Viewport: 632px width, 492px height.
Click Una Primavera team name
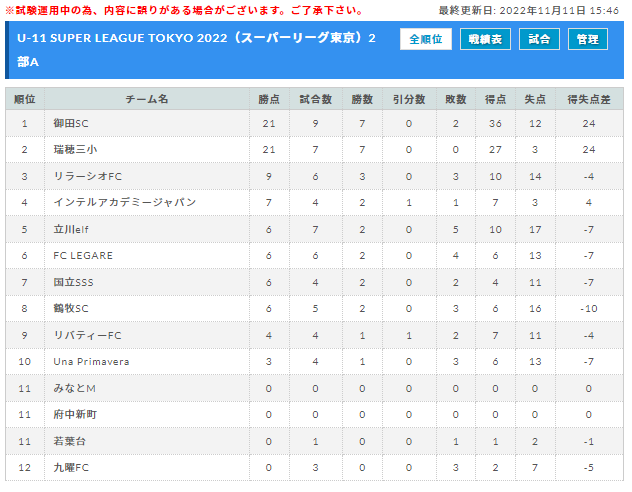pos(91,361)
